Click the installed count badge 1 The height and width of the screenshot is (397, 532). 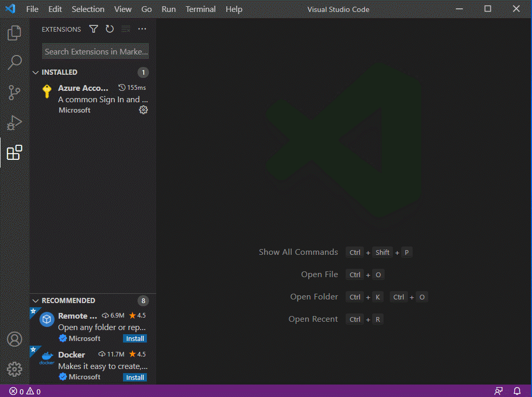[143, 72]
